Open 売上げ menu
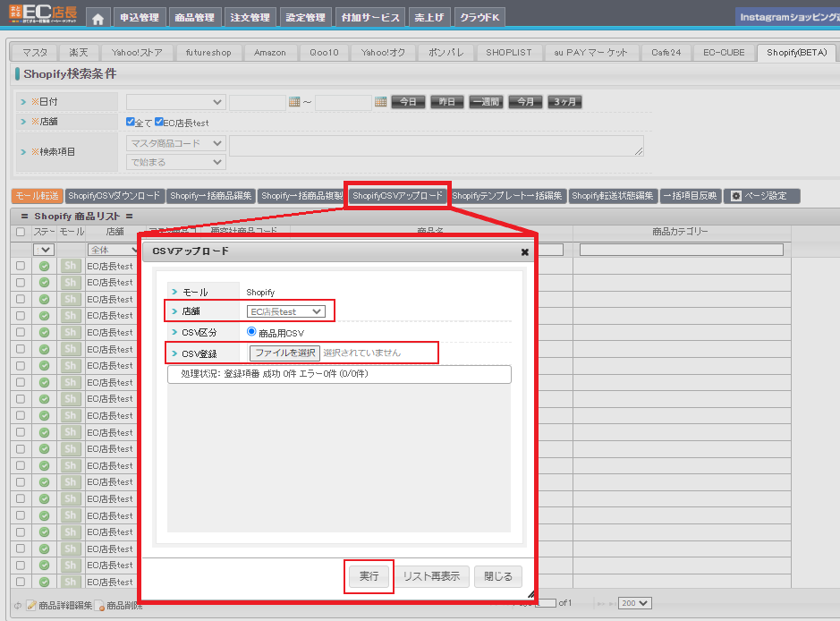The image size is (840, 621). 429,18
